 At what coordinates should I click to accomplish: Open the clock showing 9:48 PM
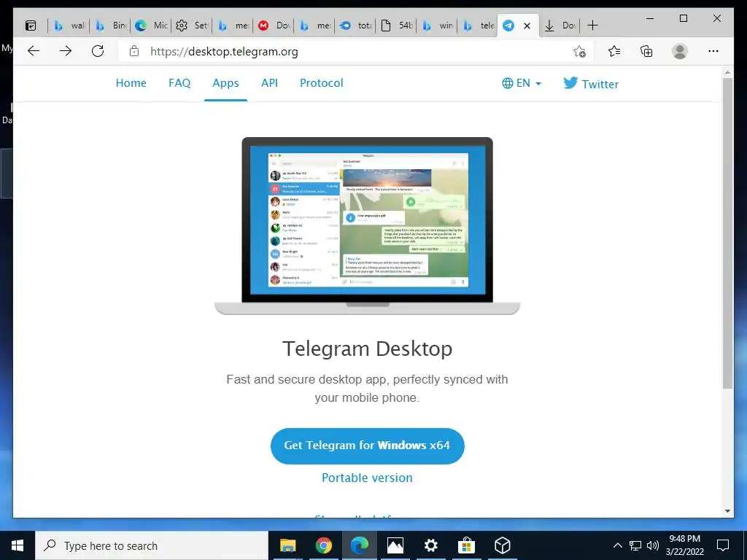click(684, 545)
